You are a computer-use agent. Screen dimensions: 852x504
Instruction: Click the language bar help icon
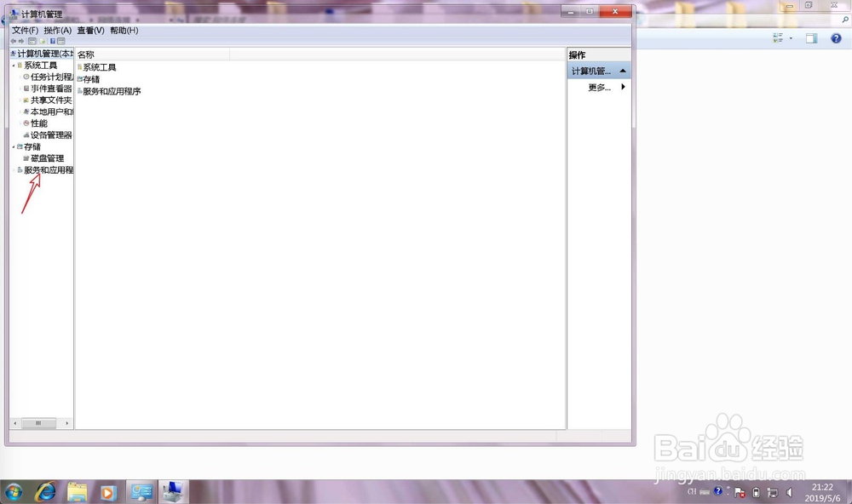[x=717, y=491]
